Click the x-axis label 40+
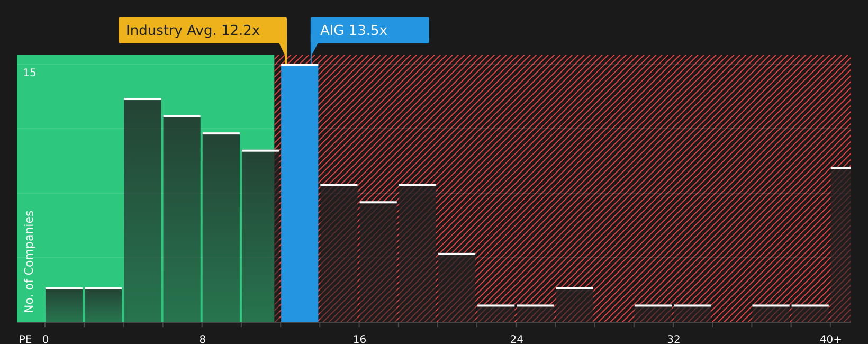 (830, 339)
